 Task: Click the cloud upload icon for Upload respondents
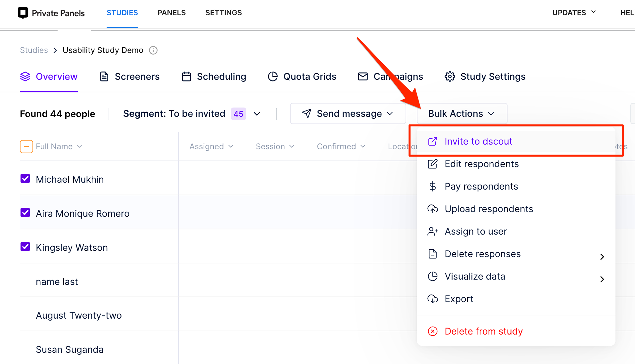[x=433, y=209]
